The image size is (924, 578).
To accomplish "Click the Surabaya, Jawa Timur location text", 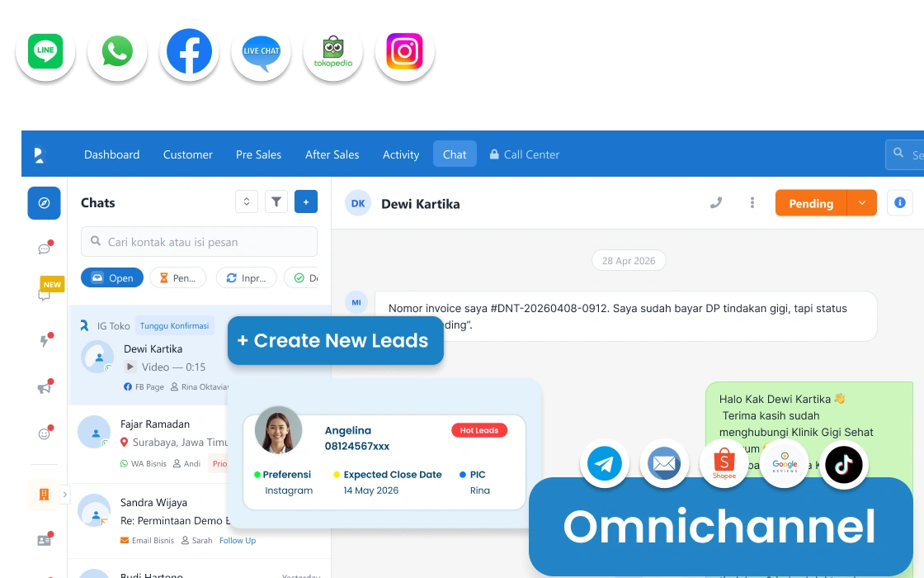I will [x=180, y=443].
